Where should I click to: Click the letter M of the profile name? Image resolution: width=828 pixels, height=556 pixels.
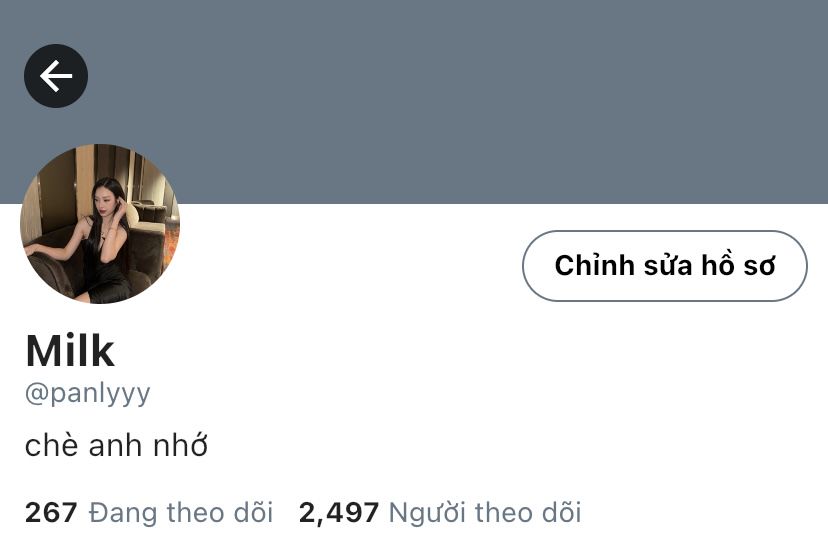(42, 351)
